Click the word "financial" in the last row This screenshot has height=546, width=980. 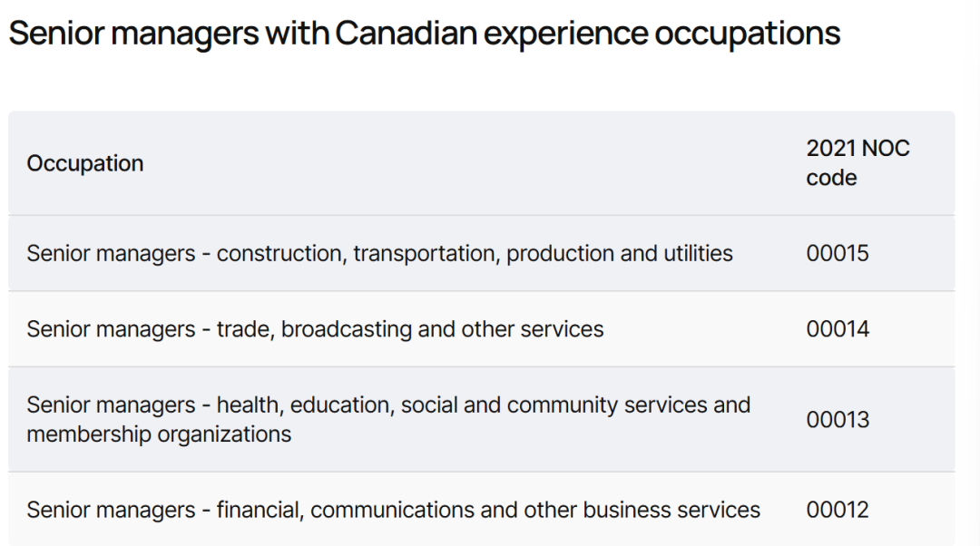[260, 510]
